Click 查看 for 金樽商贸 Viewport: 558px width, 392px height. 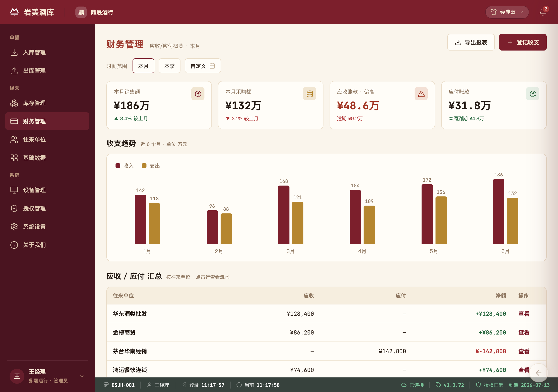pyautogui.click(x=524, y=333)
